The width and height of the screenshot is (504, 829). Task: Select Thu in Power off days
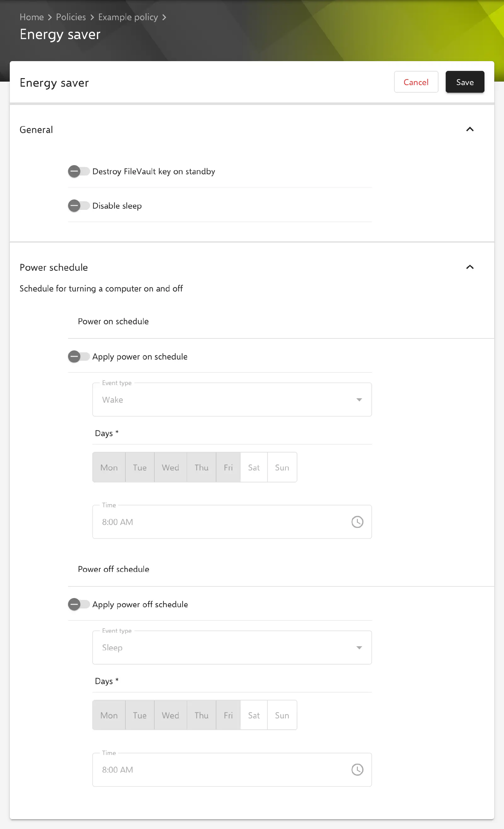[201, 715]
